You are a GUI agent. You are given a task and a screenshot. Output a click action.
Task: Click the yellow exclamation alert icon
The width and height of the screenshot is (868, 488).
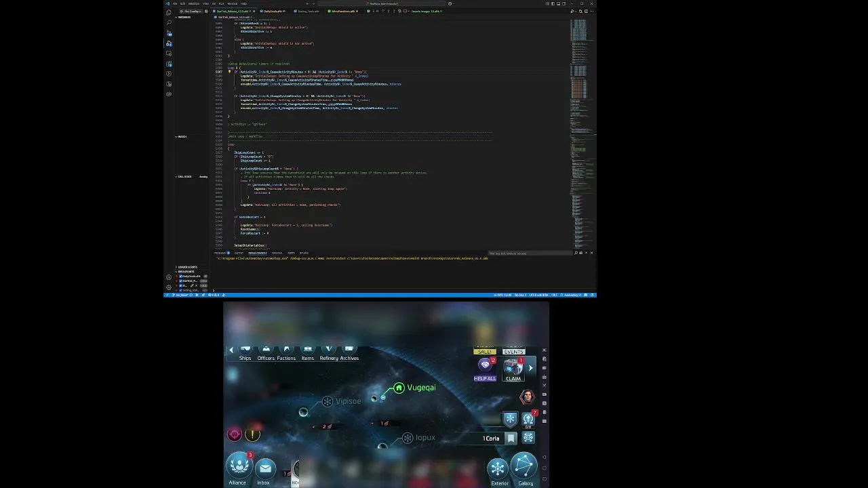point(252,434)
